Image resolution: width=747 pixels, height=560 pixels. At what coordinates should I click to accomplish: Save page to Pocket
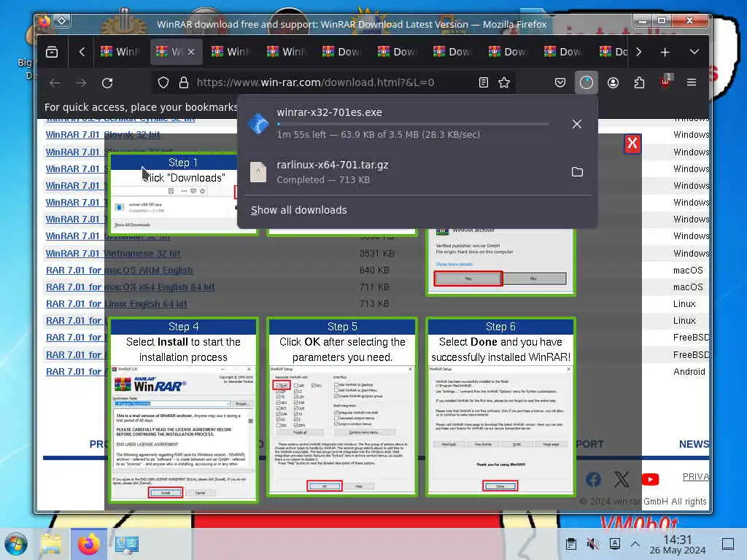tap(560, 83)
